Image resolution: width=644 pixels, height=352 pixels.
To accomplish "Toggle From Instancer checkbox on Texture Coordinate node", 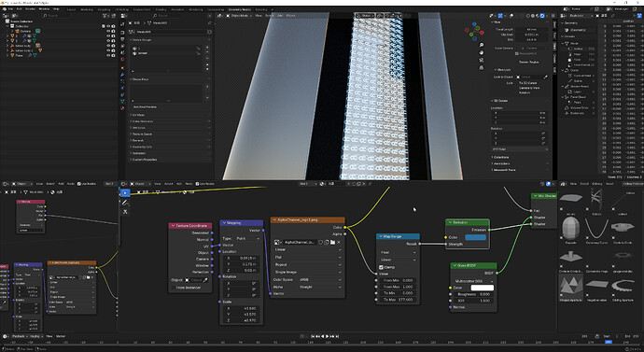I will (174, 288).
